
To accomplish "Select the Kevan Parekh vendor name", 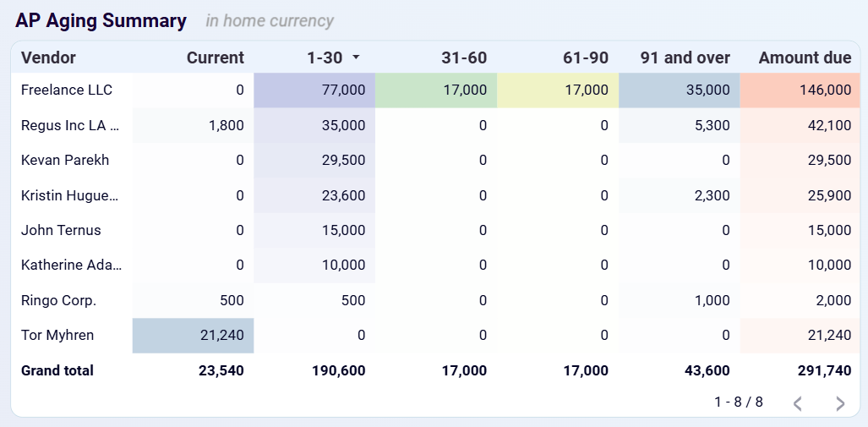I will point(65,160).
